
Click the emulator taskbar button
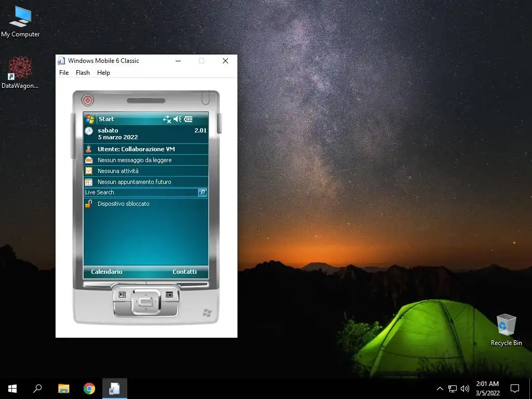(x=115, y=389)
